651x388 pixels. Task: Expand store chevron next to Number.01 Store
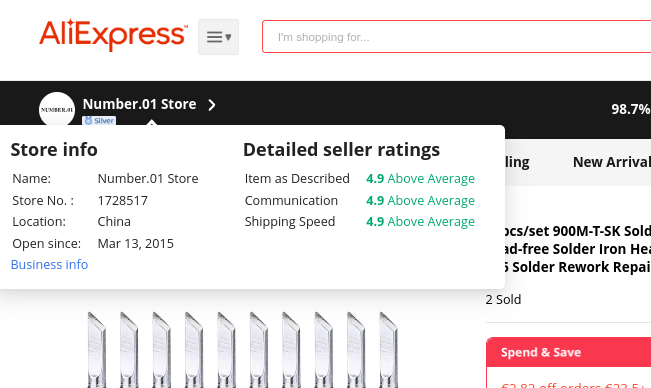(212, 105)
